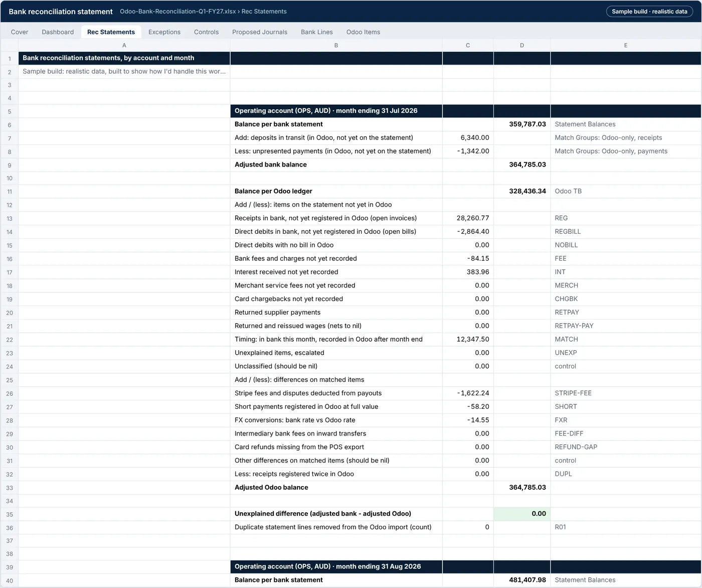Go to the Controls tab
The height and width of the screenshot is (588, 702).
[x=206, y=32]
